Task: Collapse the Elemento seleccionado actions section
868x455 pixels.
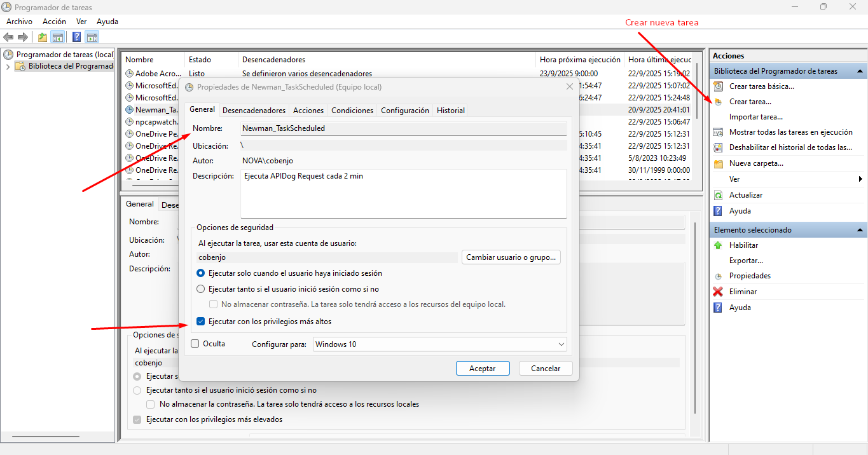Action: [x=860, y=230]
